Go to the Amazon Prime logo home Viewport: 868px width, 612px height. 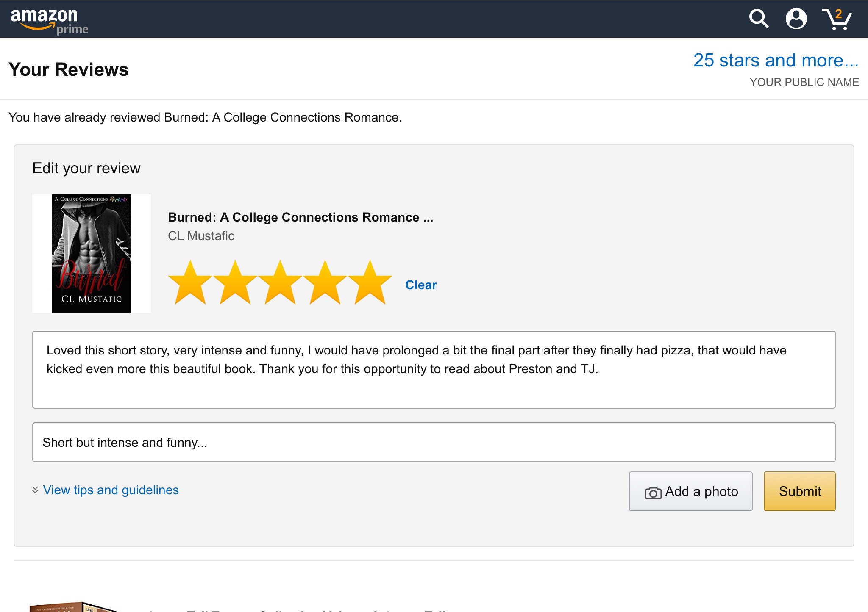(49, 20)
